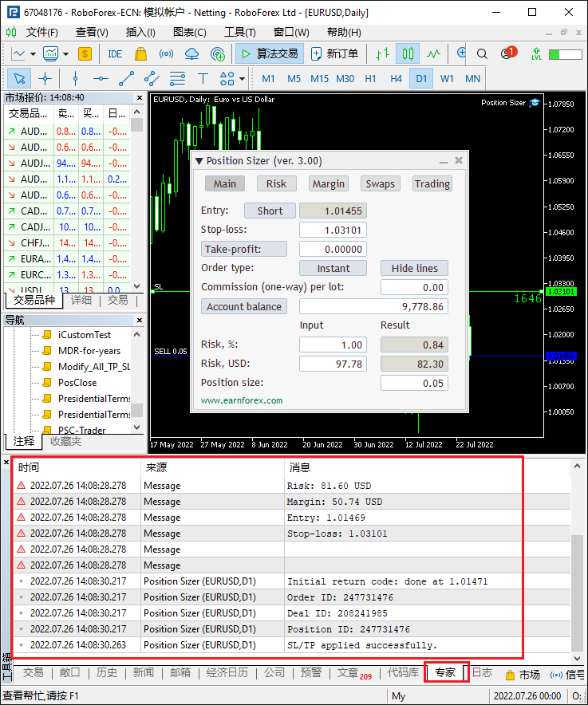Select the Fibonacci retracement tool
The width and height of the screenshot is (588, 705).
[178, 79]
